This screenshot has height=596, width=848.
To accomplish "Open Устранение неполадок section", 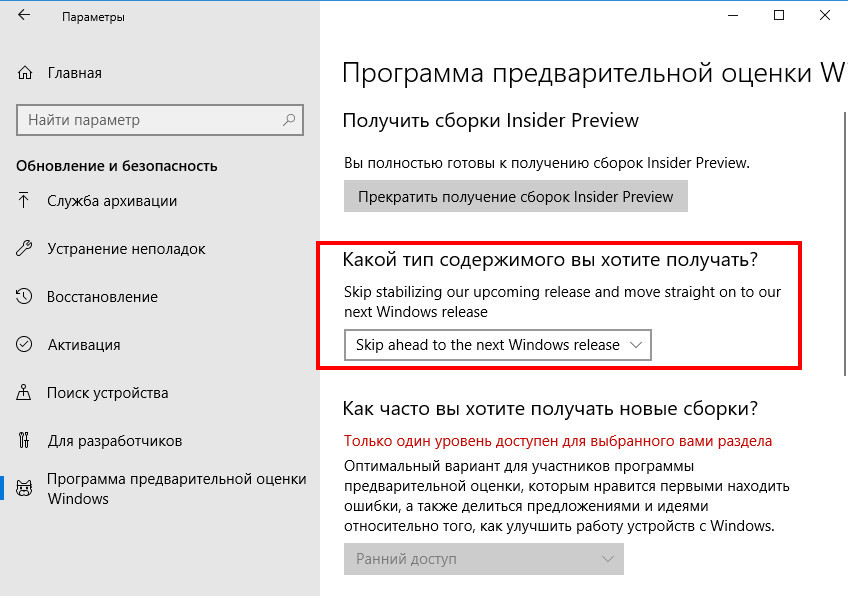I will 126,249.
